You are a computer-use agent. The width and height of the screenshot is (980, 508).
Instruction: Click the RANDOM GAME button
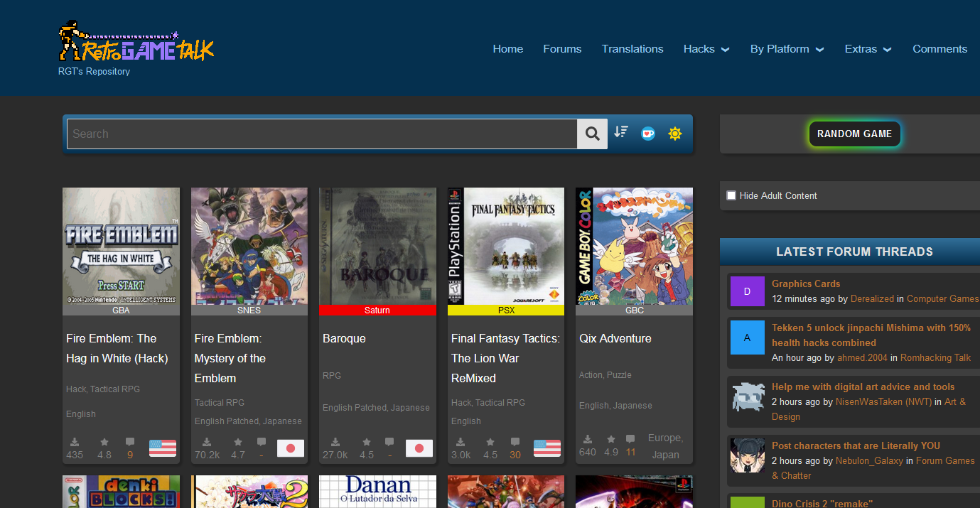854,134
